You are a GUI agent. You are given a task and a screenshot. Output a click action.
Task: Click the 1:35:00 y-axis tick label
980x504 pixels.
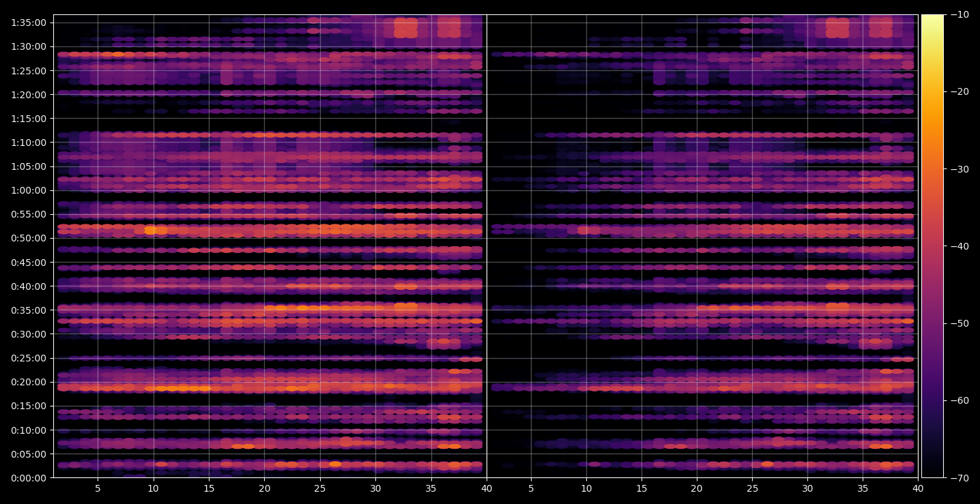coord(29,23)
